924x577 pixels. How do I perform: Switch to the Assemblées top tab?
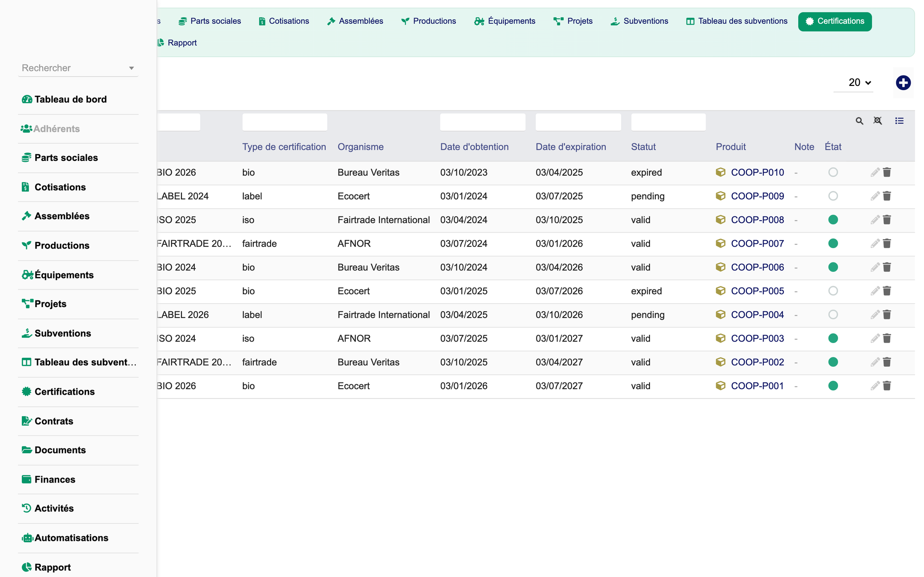(x=355, y=21)
